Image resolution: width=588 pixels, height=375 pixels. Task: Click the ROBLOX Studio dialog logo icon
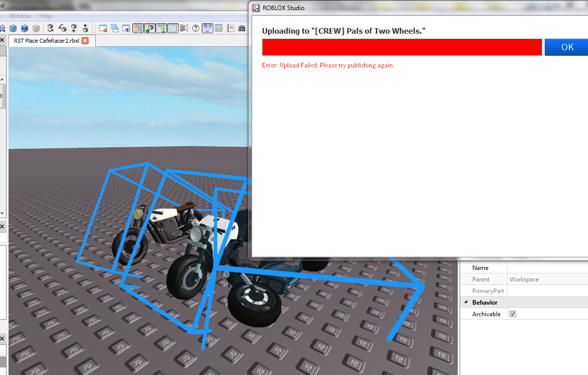(256, 8)
